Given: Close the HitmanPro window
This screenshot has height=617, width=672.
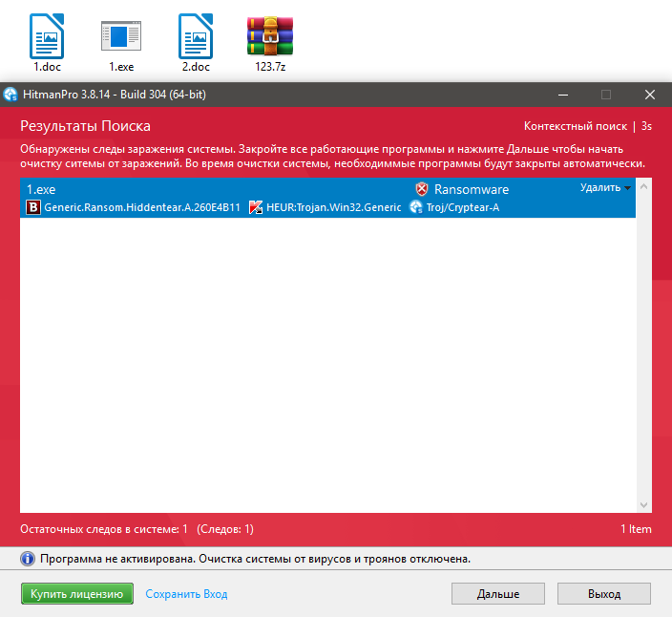Looking at the screenshot, I should [x=650, y=95].
